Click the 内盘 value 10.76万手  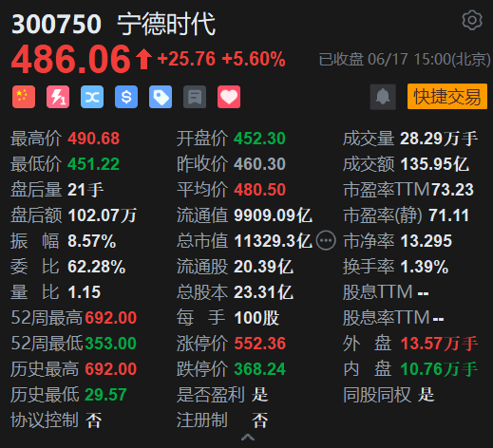(x=439, y=369)
